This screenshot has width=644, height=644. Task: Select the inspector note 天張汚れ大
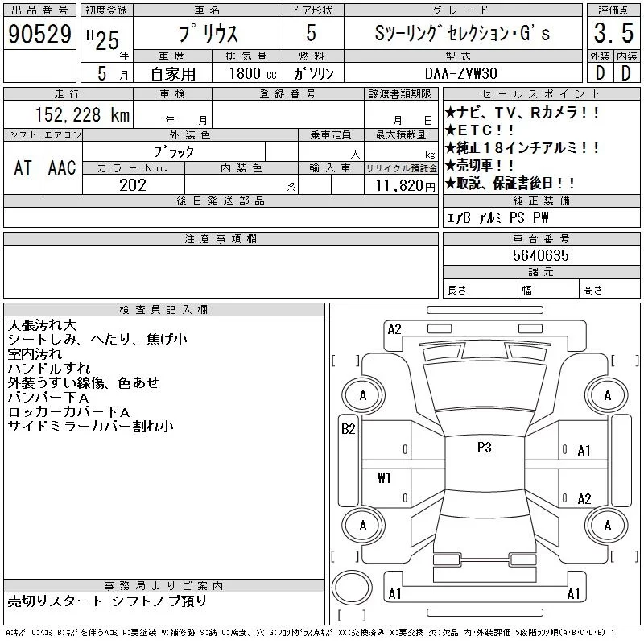click(43, 325)
